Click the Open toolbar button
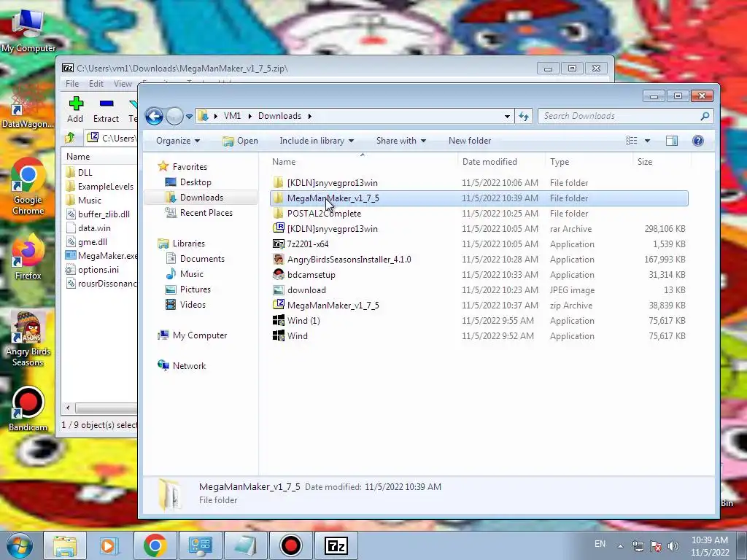The image size is (747, 560). pyautogui.click(x=241, y=141)
